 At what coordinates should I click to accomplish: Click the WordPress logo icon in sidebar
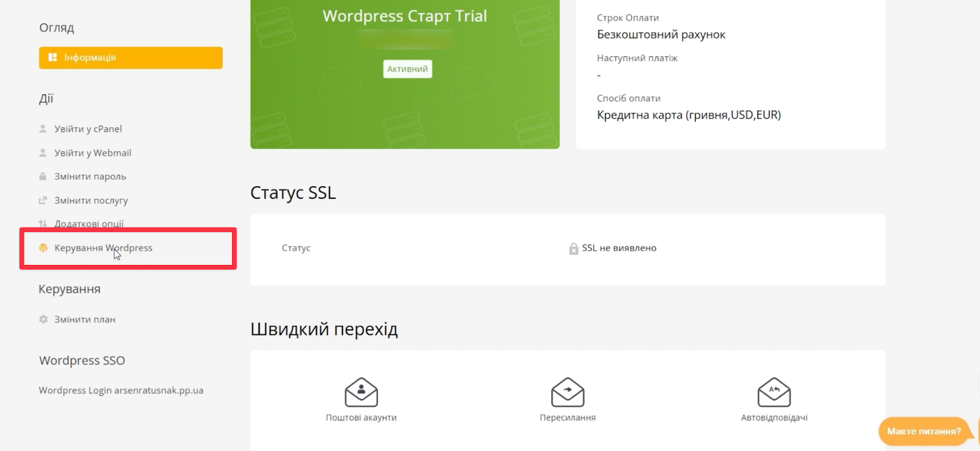click(43, 248)
